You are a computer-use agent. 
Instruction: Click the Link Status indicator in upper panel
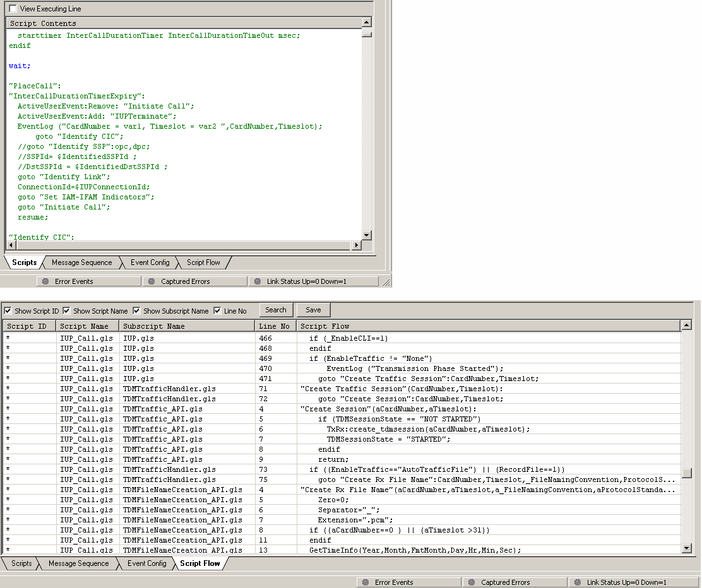306,281
